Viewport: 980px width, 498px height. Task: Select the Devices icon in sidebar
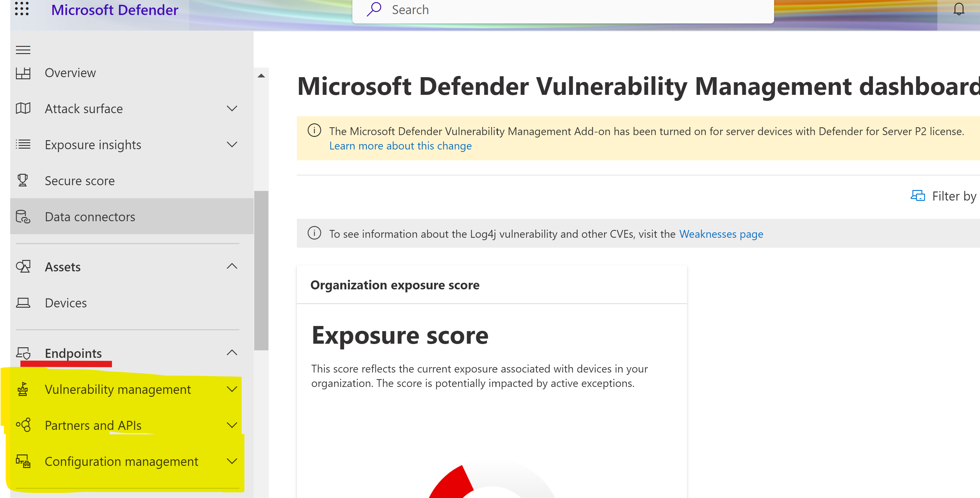coord(23,303)
